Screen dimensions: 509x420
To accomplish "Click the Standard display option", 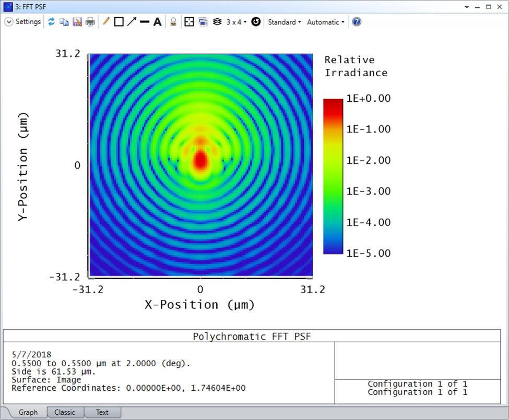I will coord(283,22).
